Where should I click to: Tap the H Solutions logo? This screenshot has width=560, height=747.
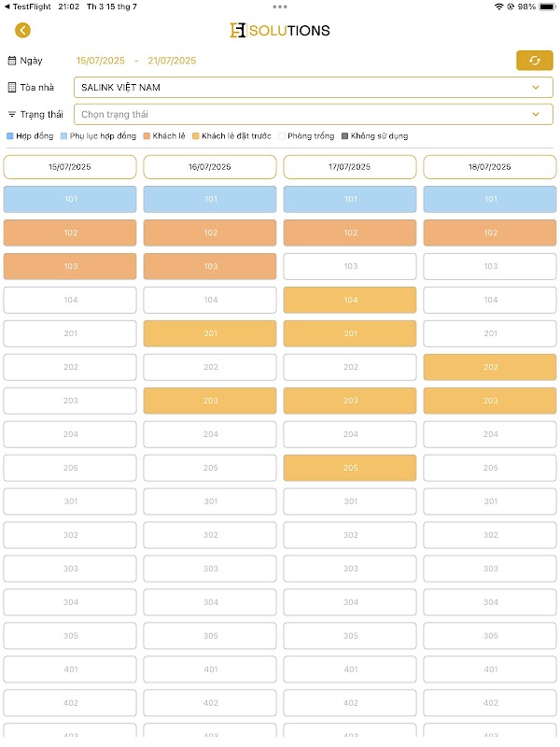[x=279, y=31]
